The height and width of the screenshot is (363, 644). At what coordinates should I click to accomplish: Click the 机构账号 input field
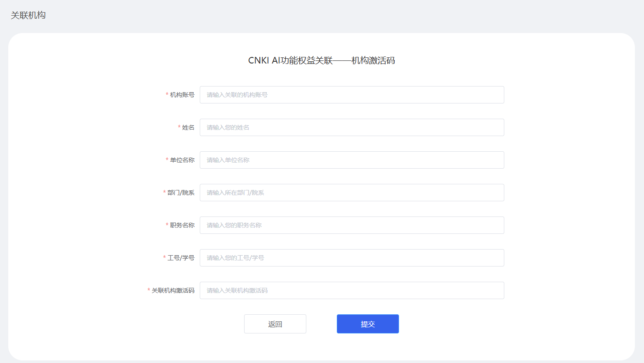click(352, 95)
